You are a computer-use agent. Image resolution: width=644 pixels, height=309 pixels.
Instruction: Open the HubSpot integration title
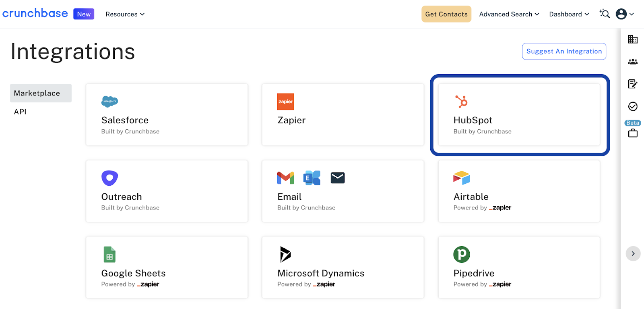tap(473, 120)
